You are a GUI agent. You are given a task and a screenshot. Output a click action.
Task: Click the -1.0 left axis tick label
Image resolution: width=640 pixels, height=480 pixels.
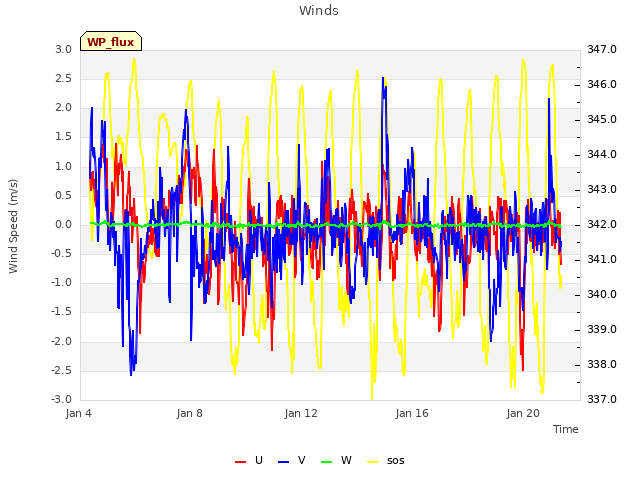62,283
